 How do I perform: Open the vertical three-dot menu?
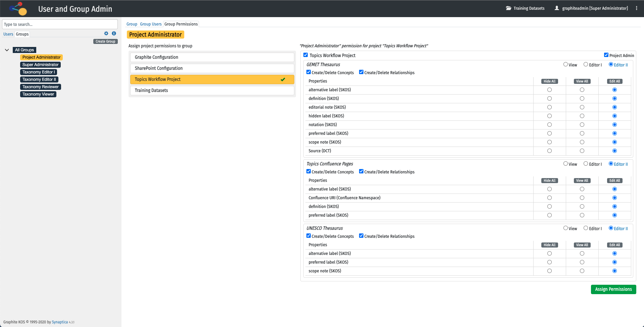point(636,8)
